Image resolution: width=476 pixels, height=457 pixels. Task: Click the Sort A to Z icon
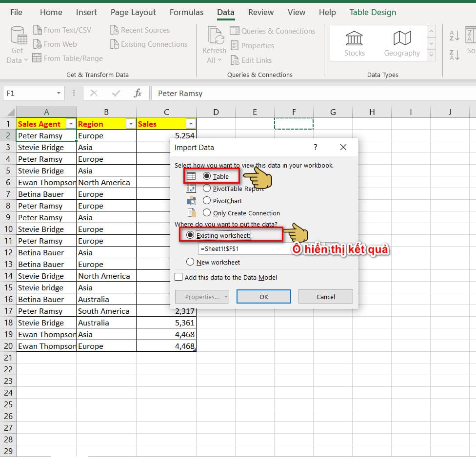coord(454,35)
